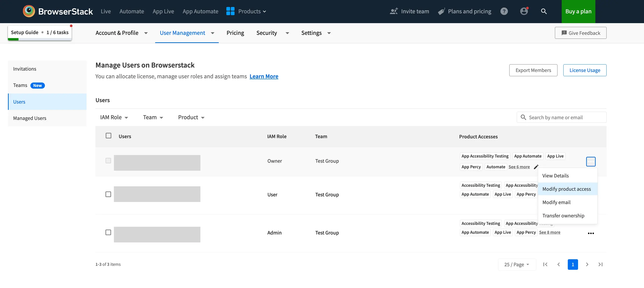This screenshot has height=288, width=644.
Task: Go to next page chevron
Action: tap(587, 264)
